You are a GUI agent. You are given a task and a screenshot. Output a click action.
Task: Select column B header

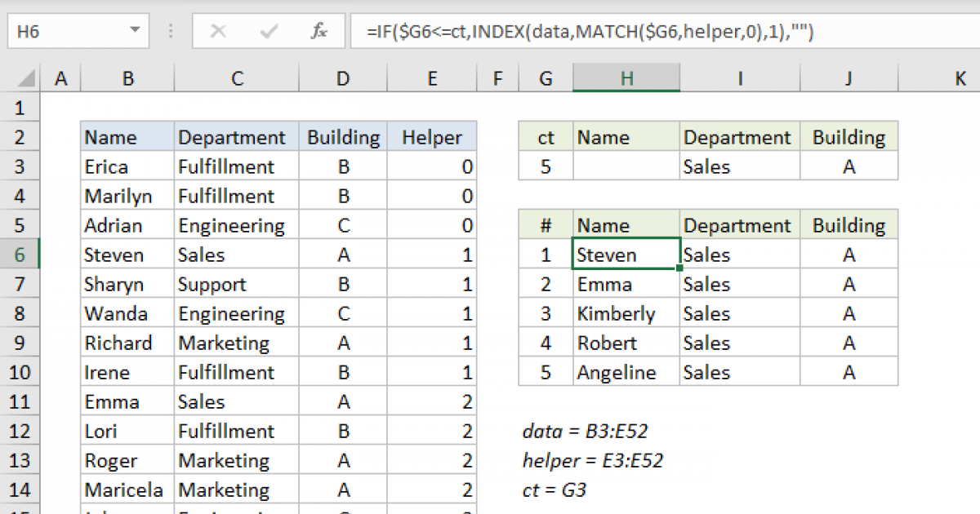point(127,79)
